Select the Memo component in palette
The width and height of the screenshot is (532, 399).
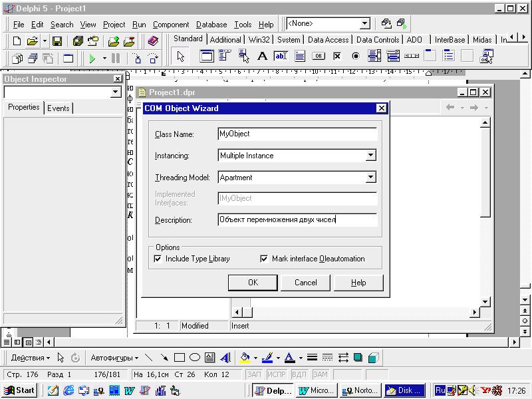[300, 56]
